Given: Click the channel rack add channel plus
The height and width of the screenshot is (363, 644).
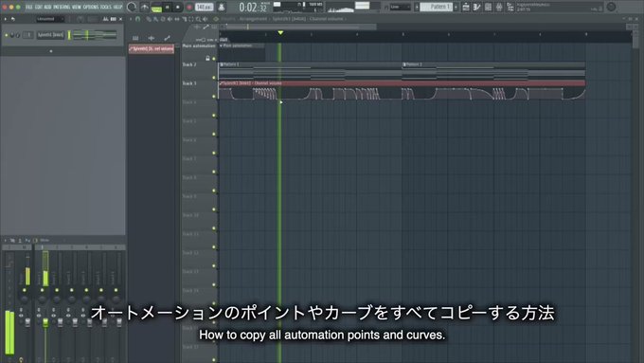Looking at the screenshot, I should coord(51,51).
